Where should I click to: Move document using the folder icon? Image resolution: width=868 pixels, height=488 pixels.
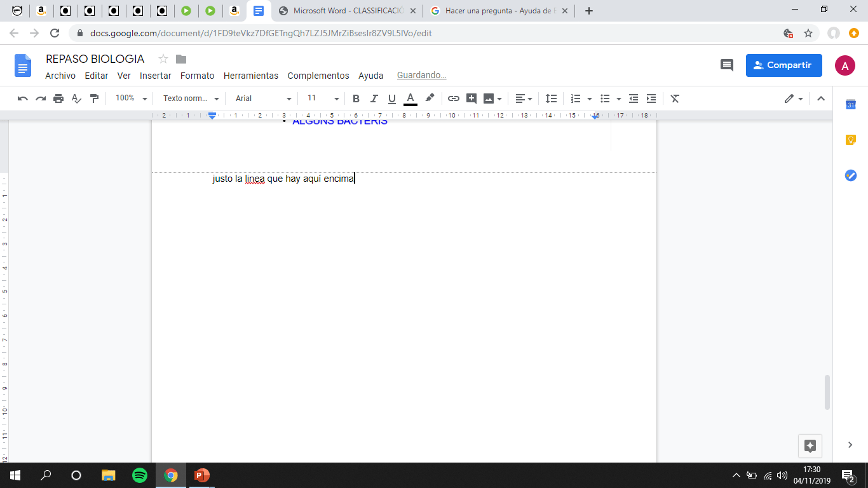[x=181, y=59]
